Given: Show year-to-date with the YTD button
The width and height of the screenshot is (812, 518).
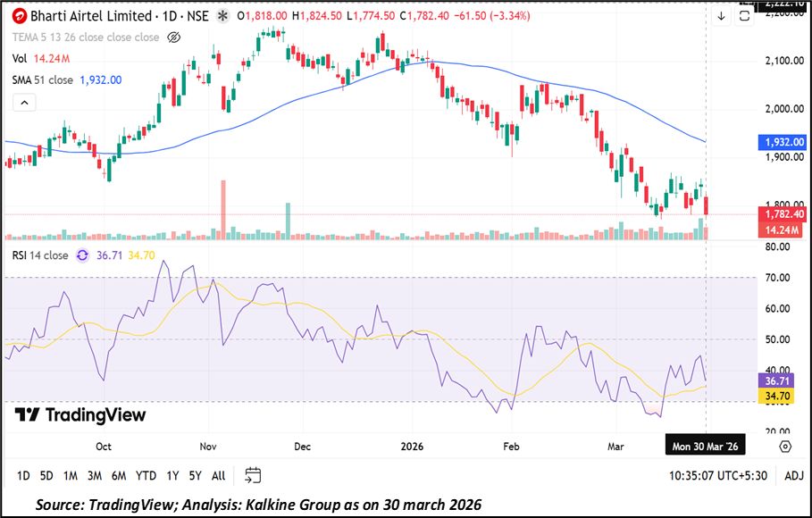Looking at the screenshot, I should tap(145, 475).
